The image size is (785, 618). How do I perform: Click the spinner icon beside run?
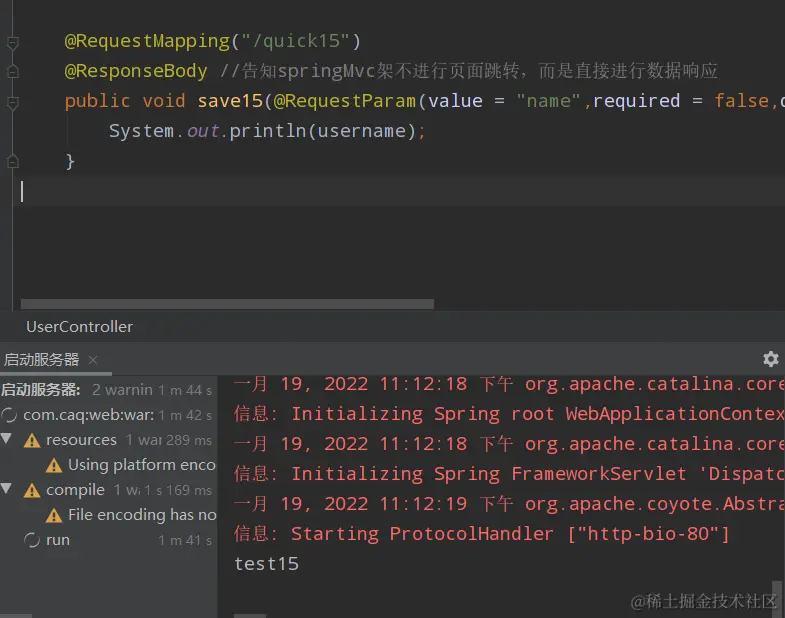click(x=32, y=540)
